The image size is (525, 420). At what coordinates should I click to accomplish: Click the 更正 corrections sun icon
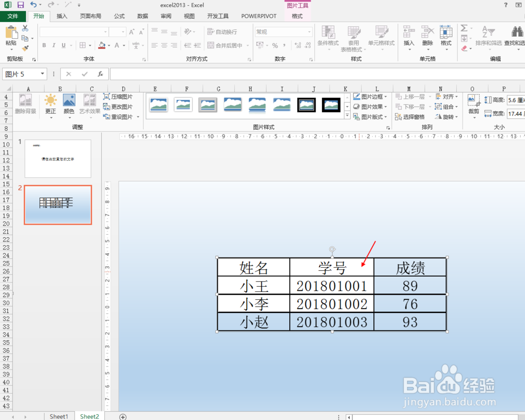pyautogui.click(x=50, y=100)
